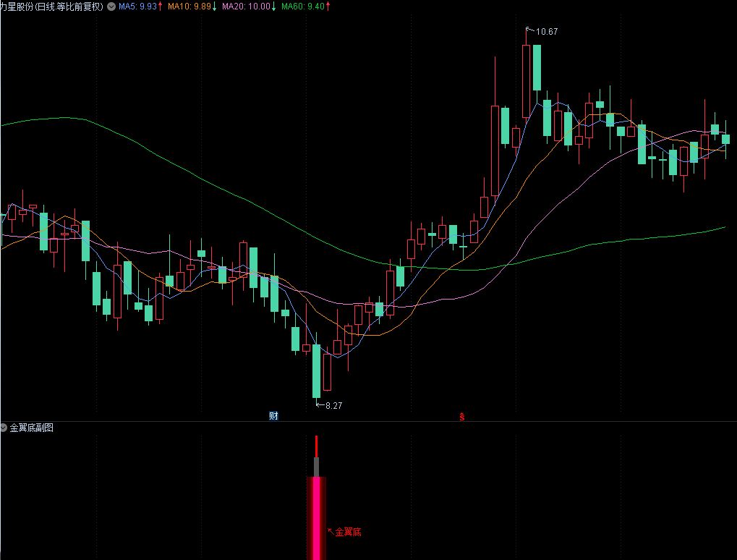Select the MA5: 9.93 indicator label

point(137,7)
